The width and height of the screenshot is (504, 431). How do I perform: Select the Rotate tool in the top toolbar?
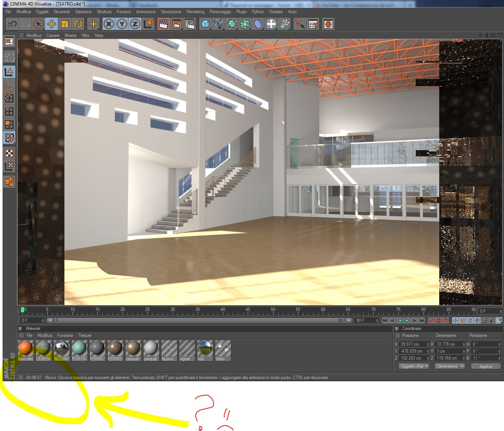78,24
